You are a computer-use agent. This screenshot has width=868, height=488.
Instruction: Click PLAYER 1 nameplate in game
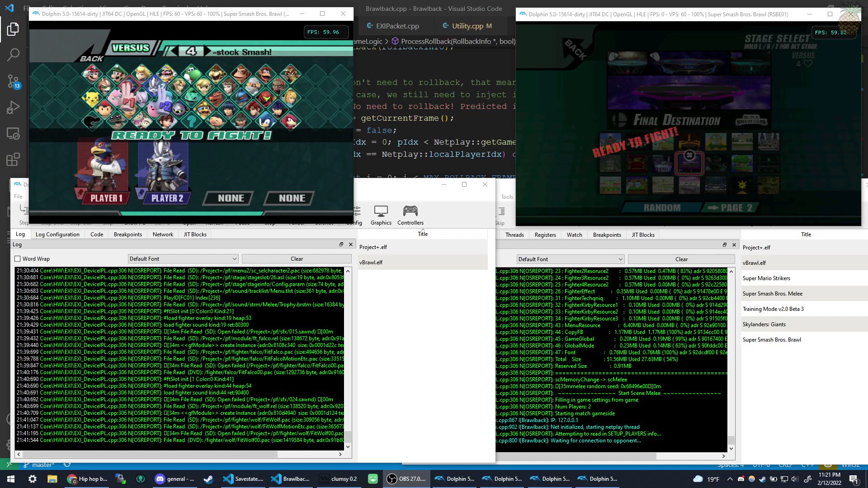[x=106, y=198]
